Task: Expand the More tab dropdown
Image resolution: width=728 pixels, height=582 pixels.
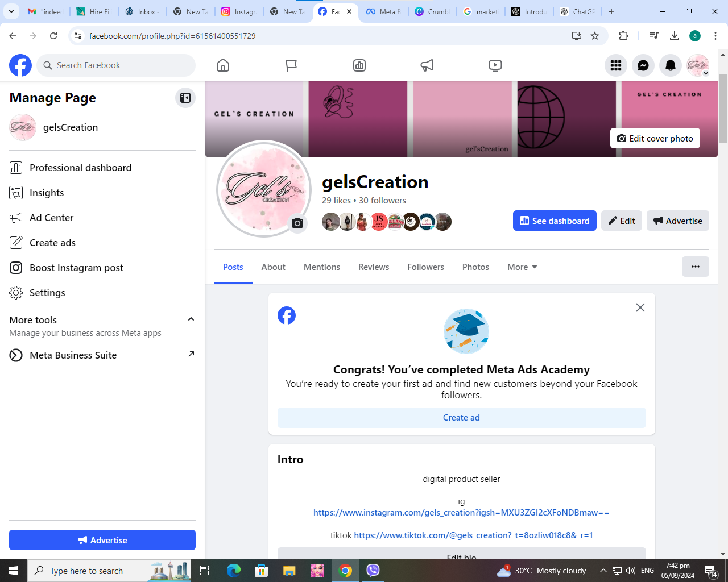Action: (x=522, y=267)
